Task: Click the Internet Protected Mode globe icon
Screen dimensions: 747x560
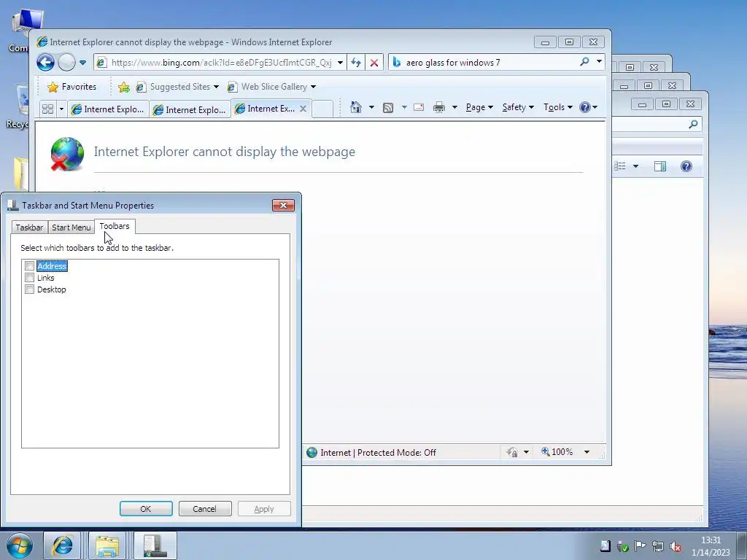Action: click(x=312, y=452)
